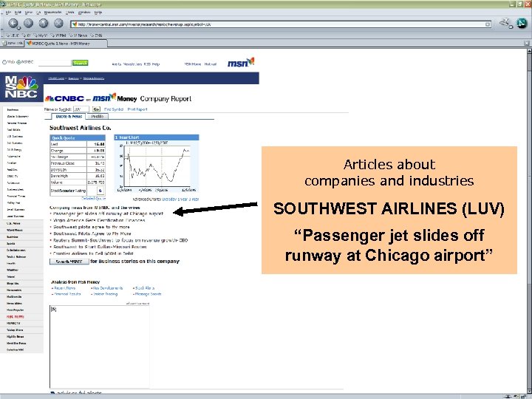Open the Window menu
This screenshot has width=532, height=399.
tap(84, 13)
